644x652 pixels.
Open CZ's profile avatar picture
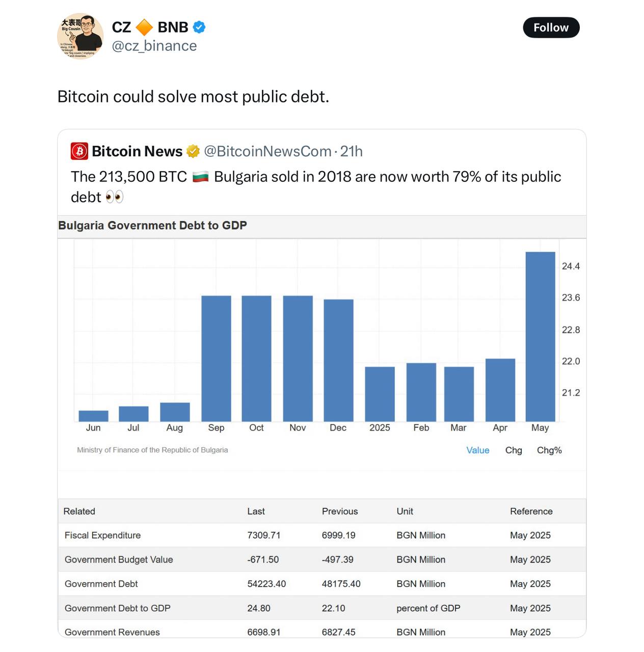[80, 36]
